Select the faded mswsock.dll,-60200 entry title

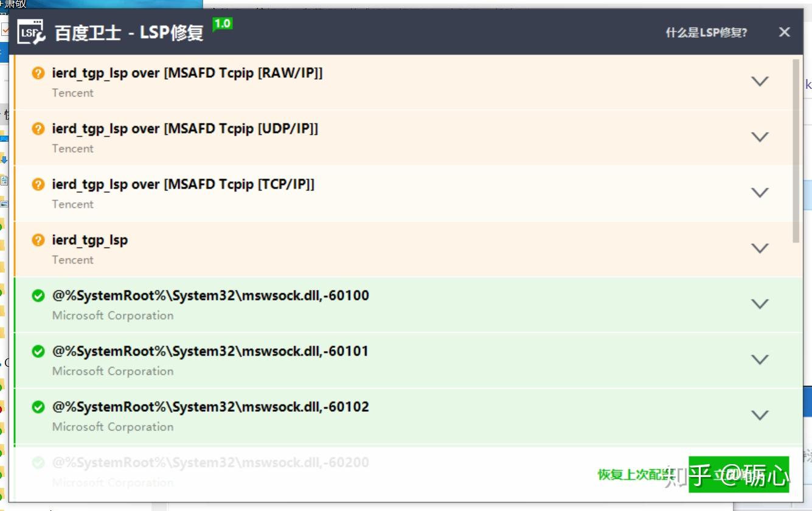(x=210, y=462)
